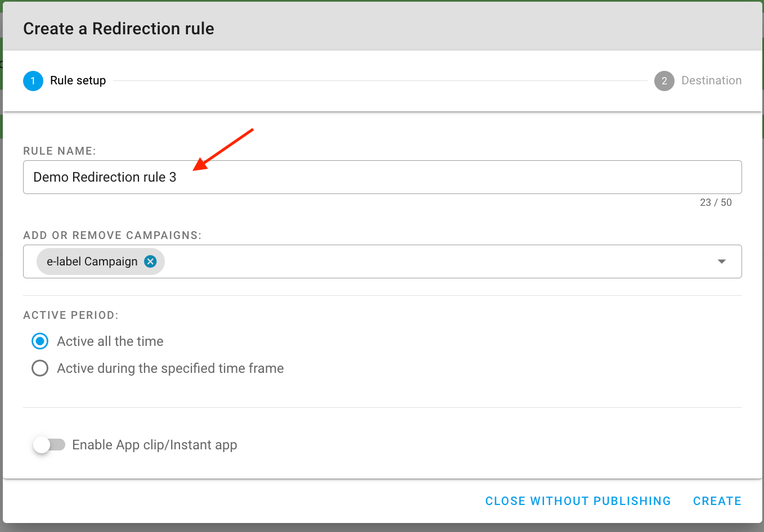Click the blue numbered circle beside Rule setup

[x=33, y=80]
